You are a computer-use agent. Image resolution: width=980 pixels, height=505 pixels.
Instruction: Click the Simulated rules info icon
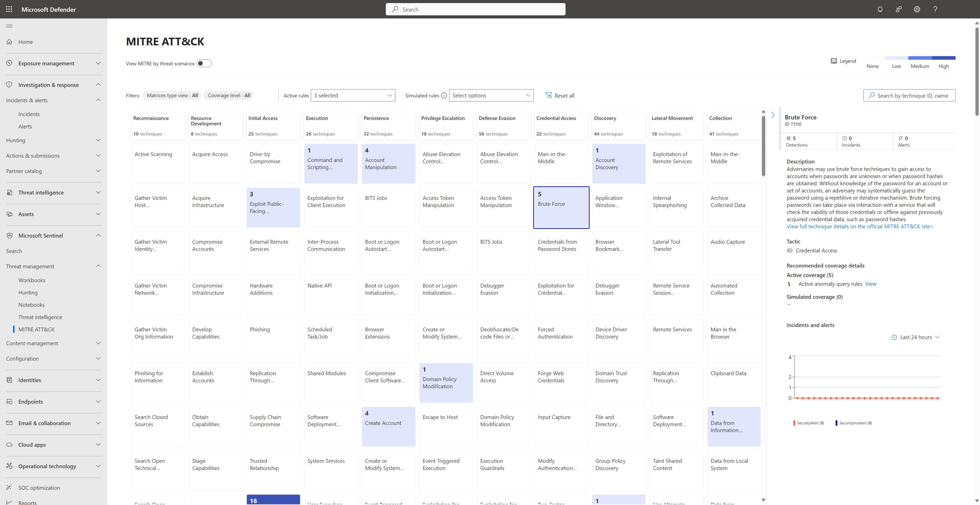click(444, 96)
